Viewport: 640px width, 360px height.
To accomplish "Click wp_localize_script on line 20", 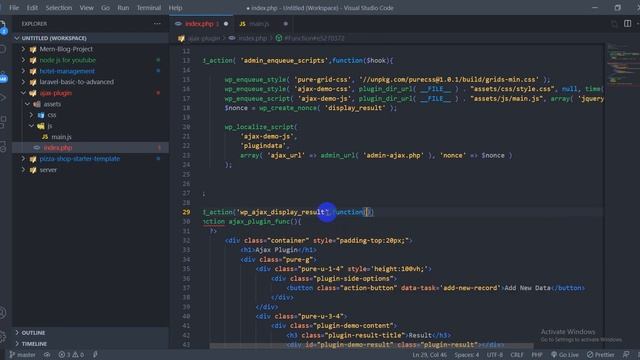I will pyautogui.click(x=259, y=127).
